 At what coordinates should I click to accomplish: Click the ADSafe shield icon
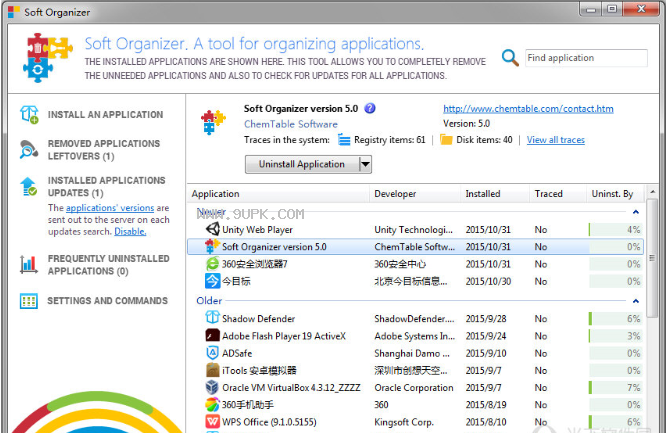[x=212, y=353]
